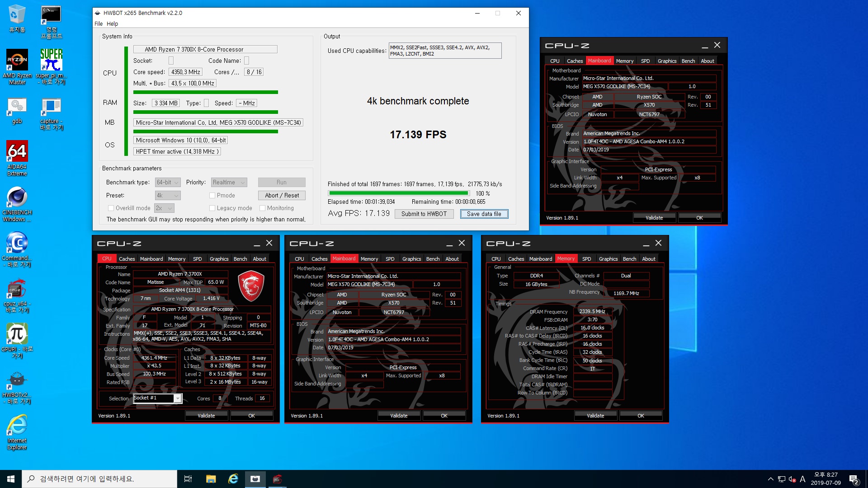Click the taskbar clock and date
Viewport: 868px width, 488px height.
(826, 479)
